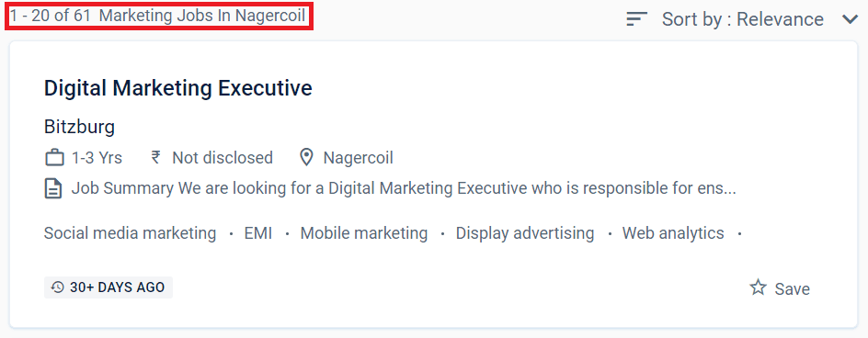
Task: Click the Web analytics skill tag
Action: (x=673, y=233)
